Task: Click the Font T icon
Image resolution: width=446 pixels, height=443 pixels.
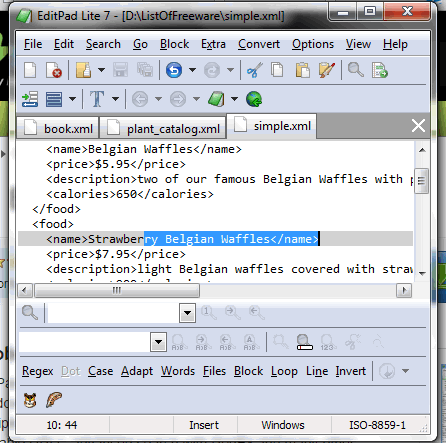Action: tap(97, 99)
